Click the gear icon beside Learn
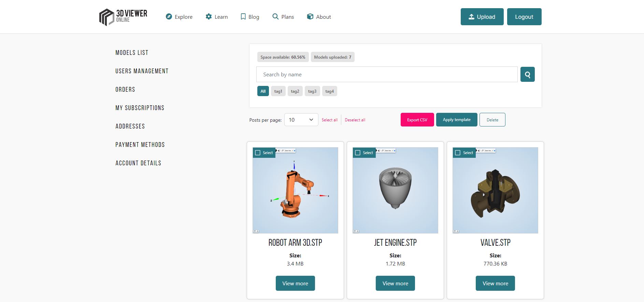Viewport: 644px width, 302px height. 209,17
